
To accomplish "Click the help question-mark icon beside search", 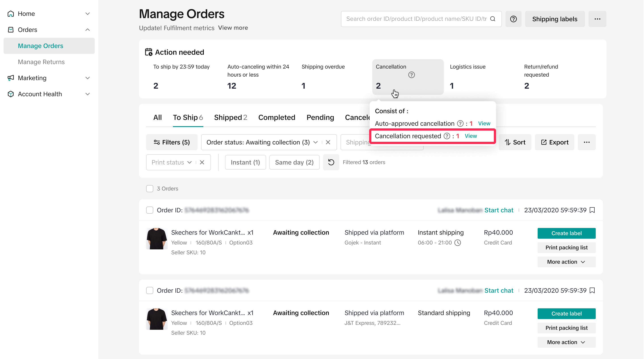I will point(513,19).
